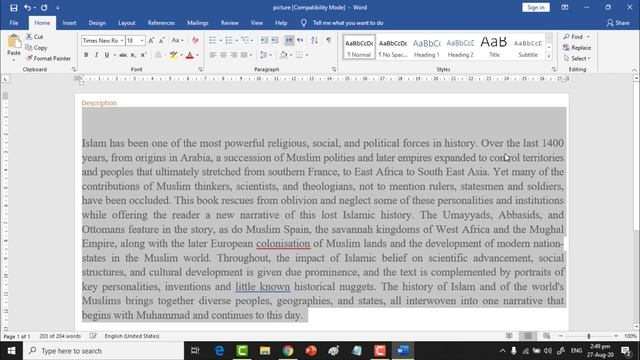Switch to Web Layout view
640x360 pixels.
547,336
